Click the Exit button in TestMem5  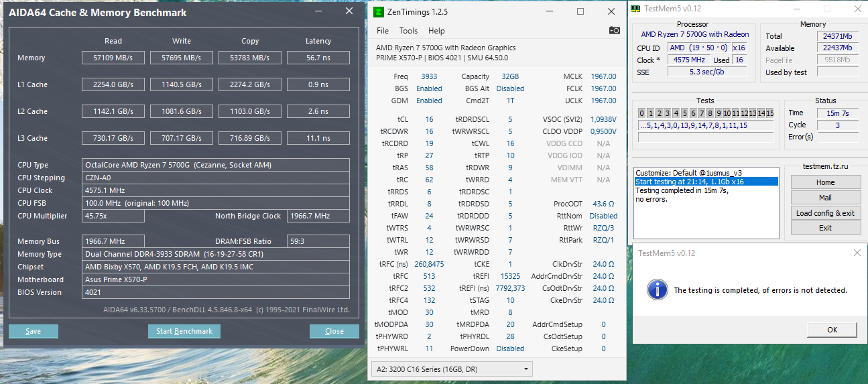(x=825, y=228)
